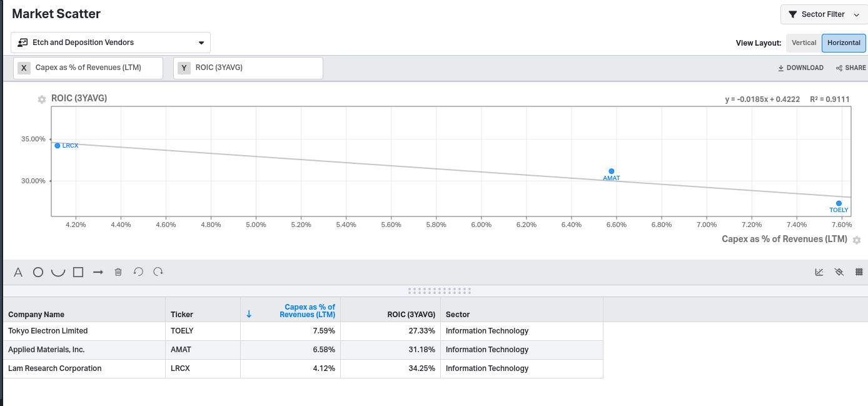The image size is (868, 406).
Task: Share the scatter chart
Action: pos(851,68)
